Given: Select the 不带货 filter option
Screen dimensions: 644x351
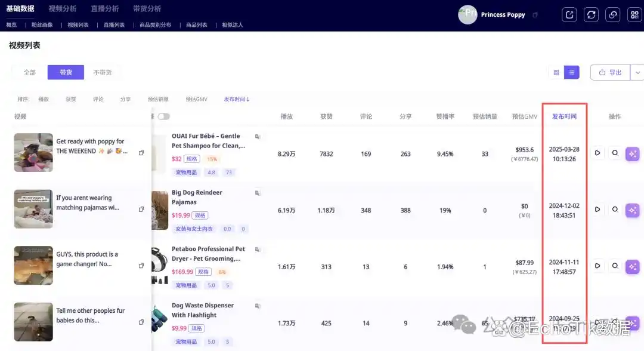Looking at the screenshot, I should [x=102, y=72].
